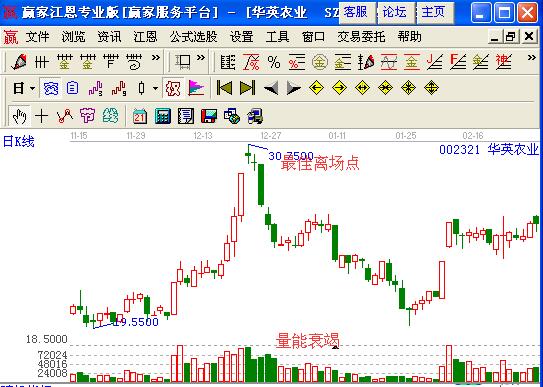
Task: Click the 19.5500 low price label
Action: (x=136, y=322)
